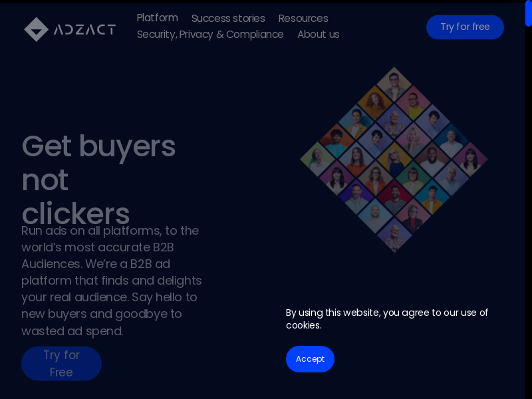Open the Platform menu item

[157, 18]
